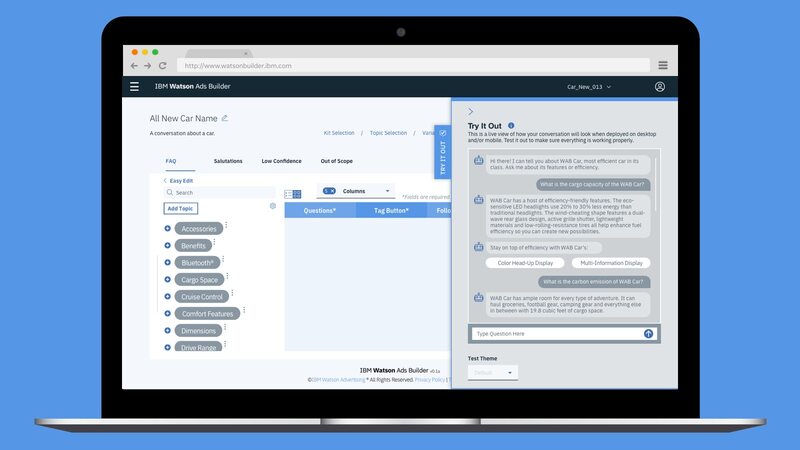Click the browser back arrow
The image size is (800, 450).
(x=134, y=66)
